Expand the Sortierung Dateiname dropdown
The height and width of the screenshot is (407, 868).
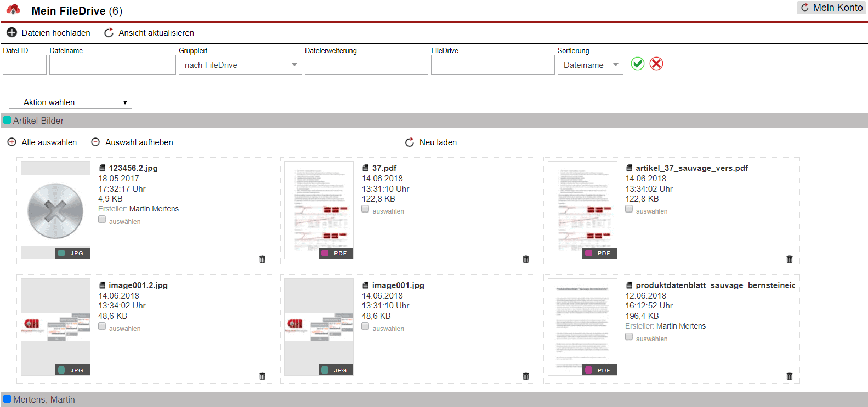tap(590, 65)
